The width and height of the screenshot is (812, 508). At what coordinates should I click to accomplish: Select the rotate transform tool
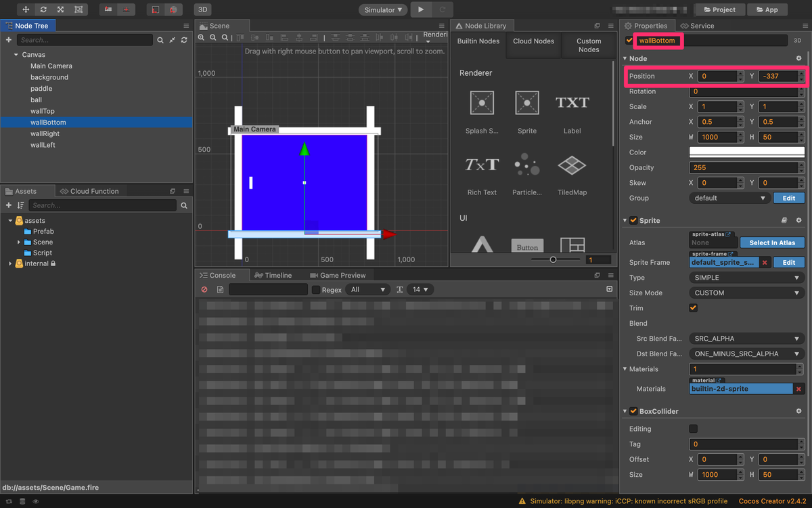(x=44, y=9)
